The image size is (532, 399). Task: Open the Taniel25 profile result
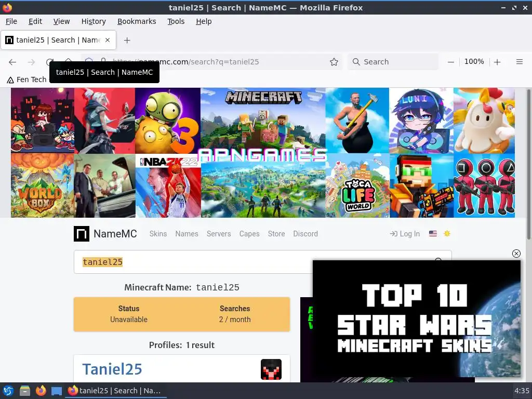pos(112,369)
